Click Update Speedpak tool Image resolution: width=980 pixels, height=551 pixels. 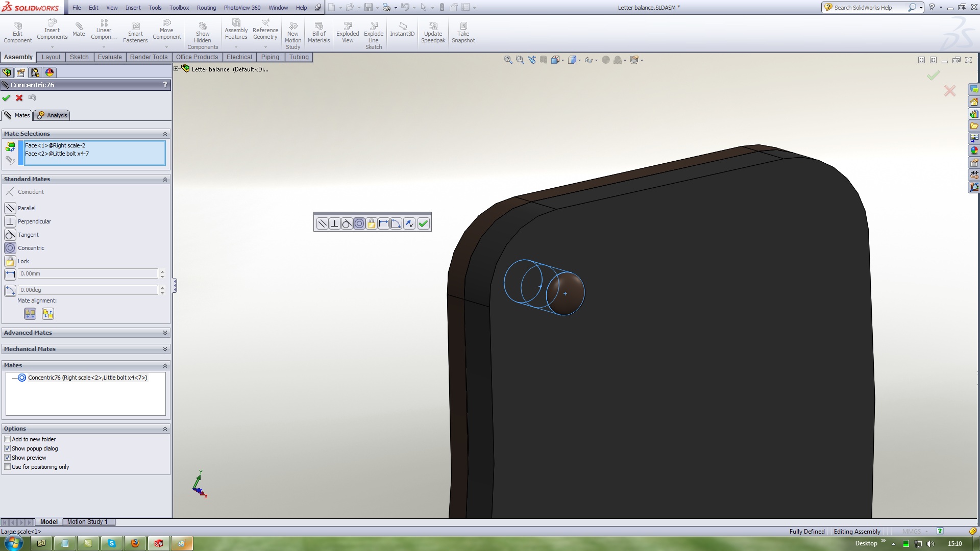pos(433,33)
